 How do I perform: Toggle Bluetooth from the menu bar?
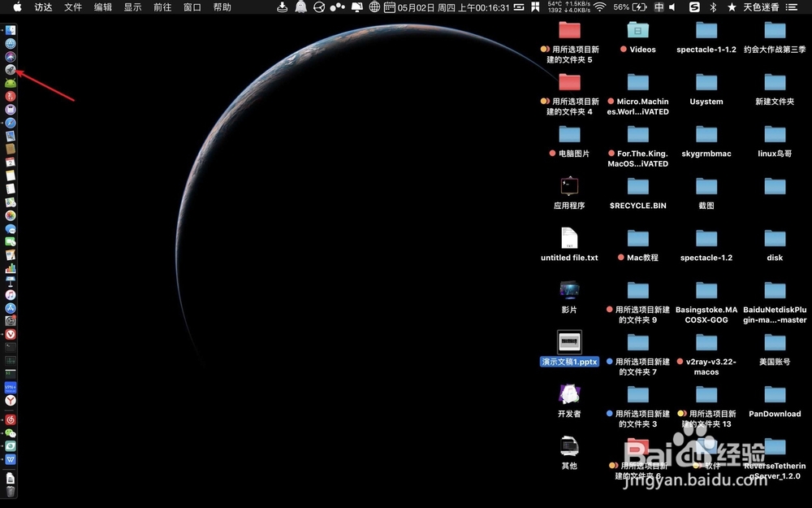pyautogui.click(x=711, y=7)
